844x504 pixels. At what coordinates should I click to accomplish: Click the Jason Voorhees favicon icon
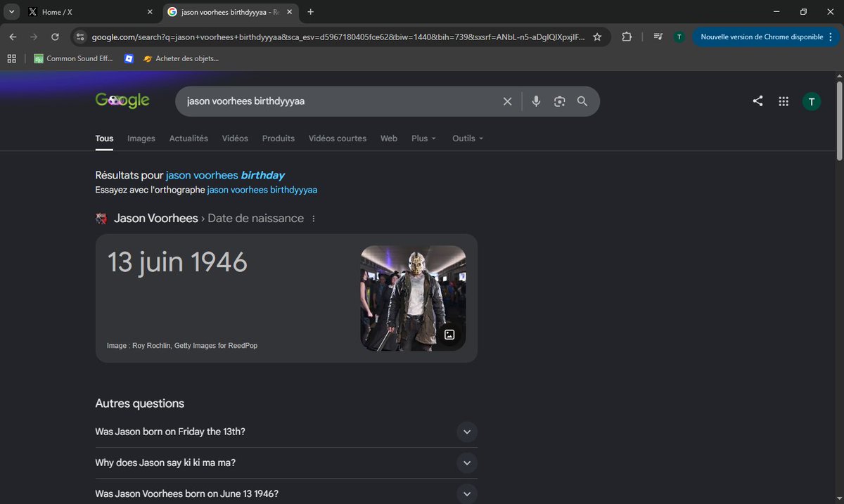point(101,219)
